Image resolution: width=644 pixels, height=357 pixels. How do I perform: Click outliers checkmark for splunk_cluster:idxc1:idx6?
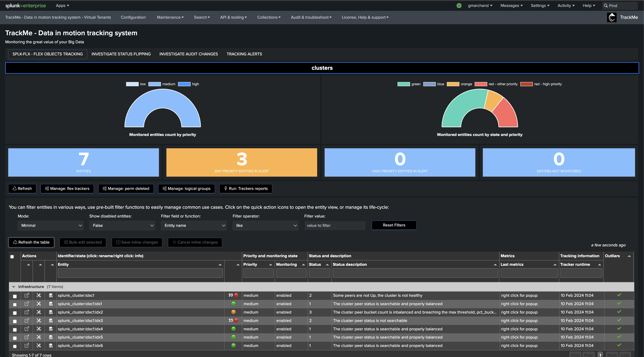tap(619, 345)
